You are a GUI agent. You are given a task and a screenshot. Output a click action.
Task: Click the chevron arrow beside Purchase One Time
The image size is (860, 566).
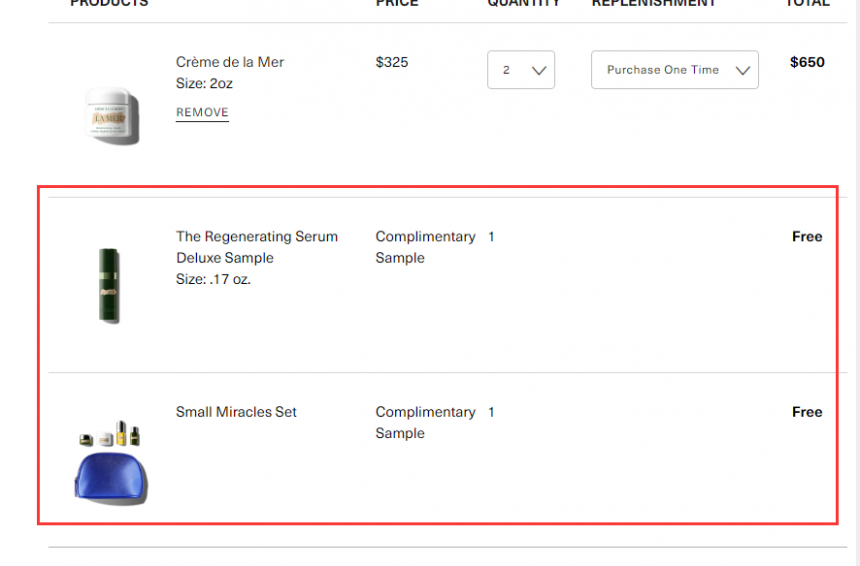pos(743,70)
